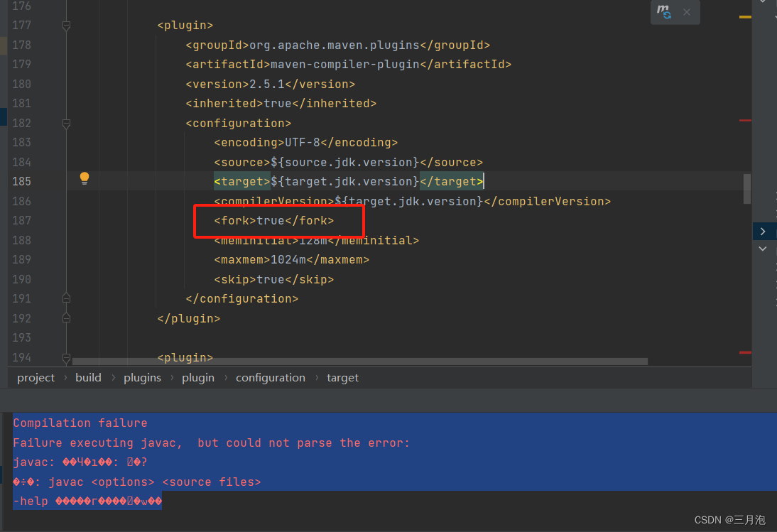Viewport: 777px width, 532px height.
Task: Click the red error stripe beside line 182
Action: click(746, 119)
